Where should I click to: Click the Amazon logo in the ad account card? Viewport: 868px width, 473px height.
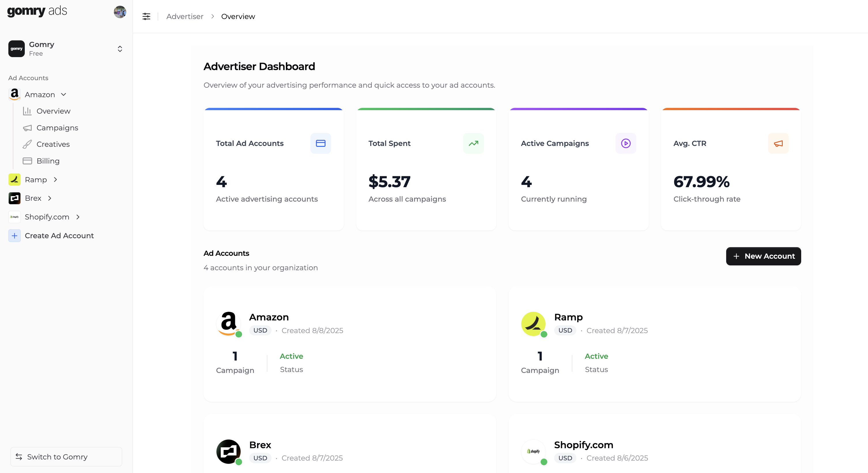(x=229, y=323)
